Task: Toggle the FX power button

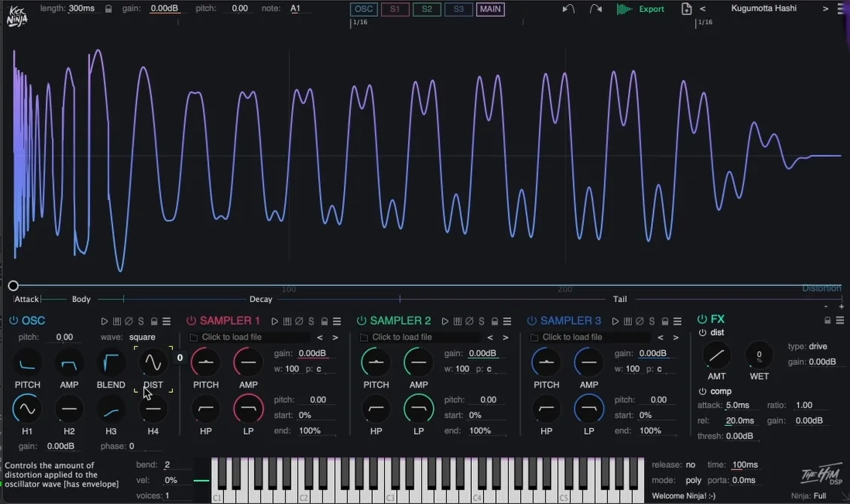Action: tap(702, 319)
